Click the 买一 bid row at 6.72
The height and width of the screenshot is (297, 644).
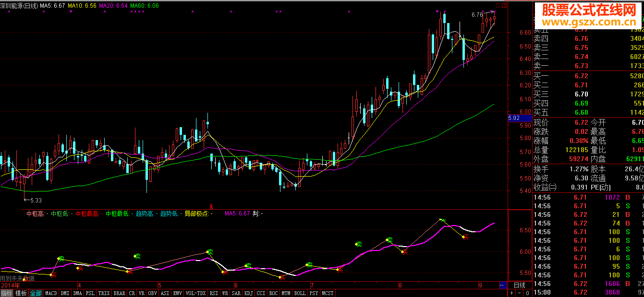pyautogui.click(x=588, y=76)
